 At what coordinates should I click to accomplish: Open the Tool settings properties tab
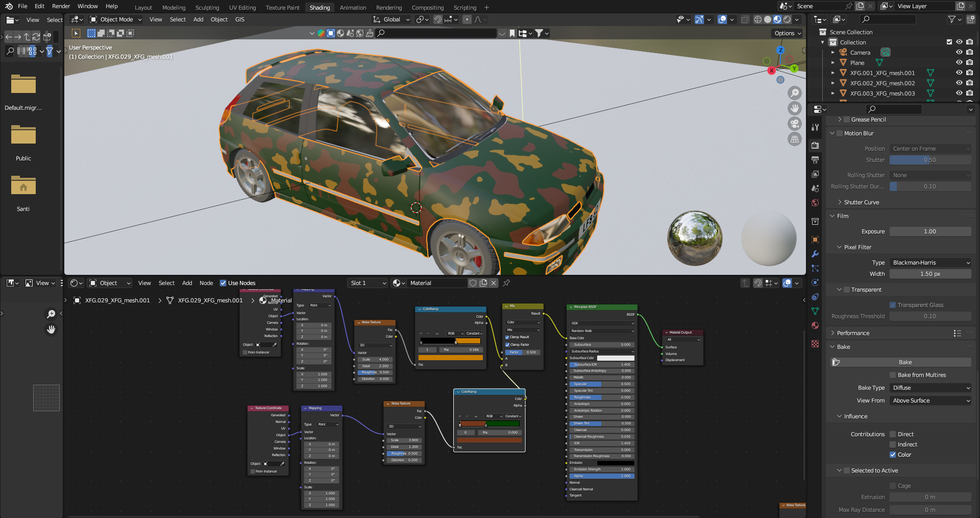click(x=815, y=127)
